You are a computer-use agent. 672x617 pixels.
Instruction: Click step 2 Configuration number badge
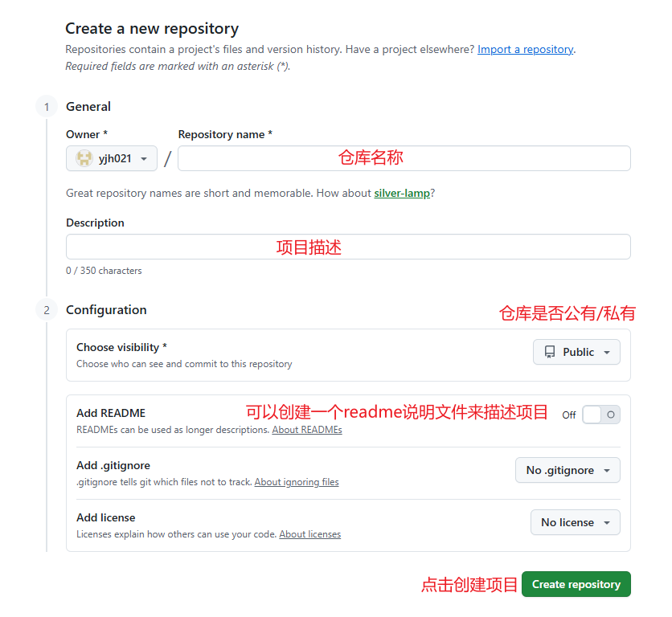point(47,310)
